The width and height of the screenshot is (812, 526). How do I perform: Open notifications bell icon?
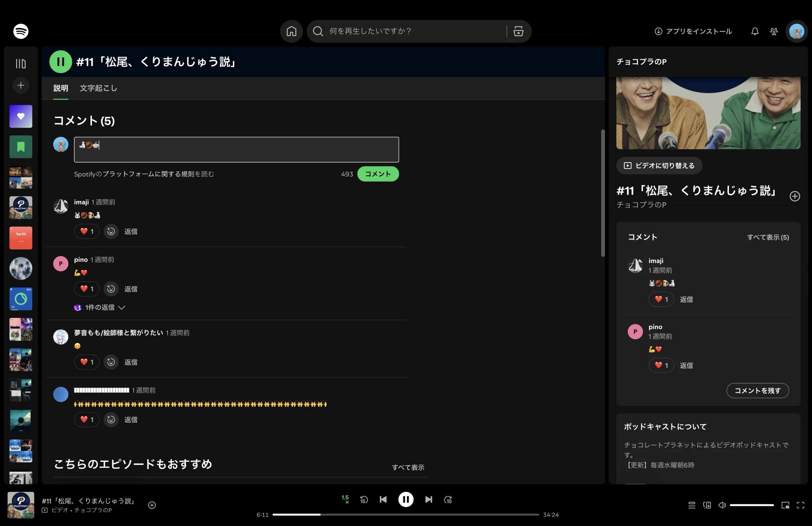tap(755, 32)
